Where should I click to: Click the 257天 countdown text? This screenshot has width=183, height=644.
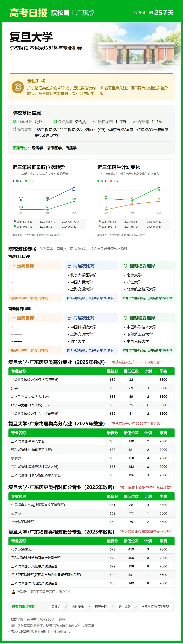[164, 13]
